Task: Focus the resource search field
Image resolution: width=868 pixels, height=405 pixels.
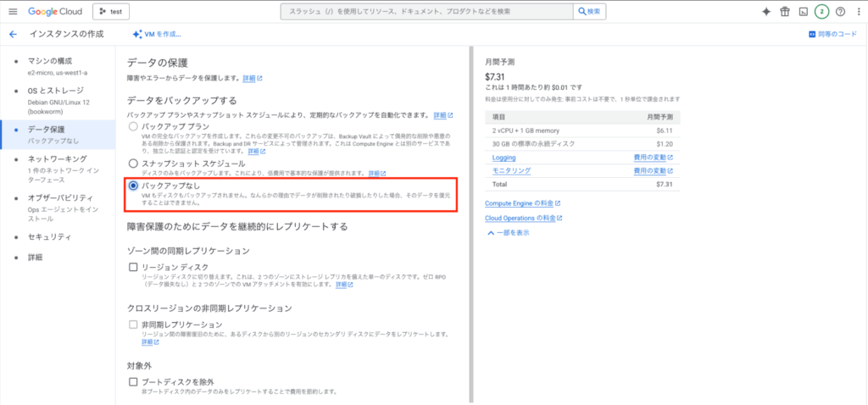Action: [427, 12]
